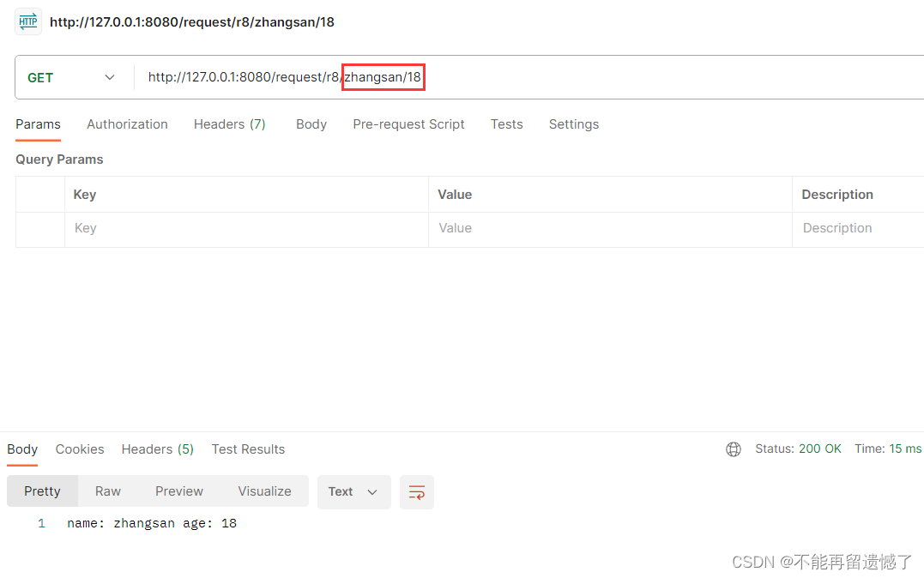Select the Params tab

pos(39,124)
